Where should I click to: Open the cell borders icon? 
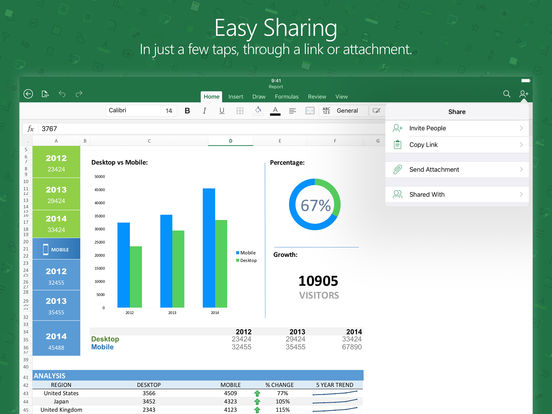tap(240, 111)
